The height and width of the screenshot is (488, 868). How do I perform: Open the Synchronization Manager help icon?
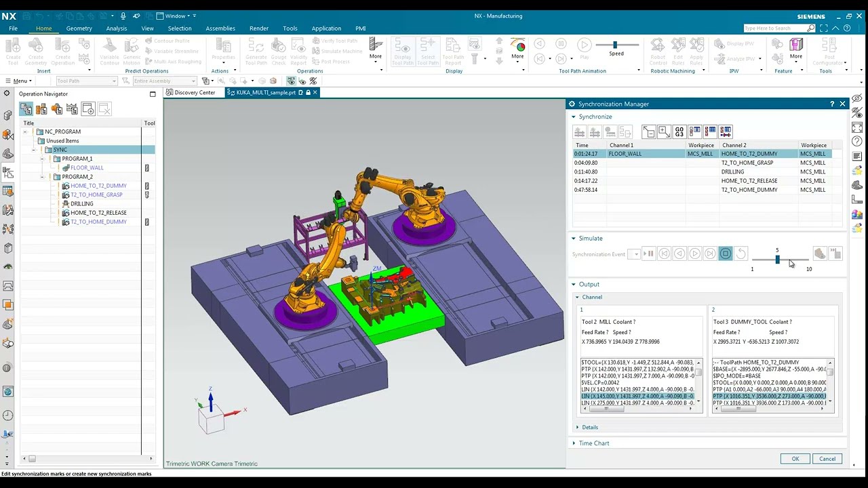pyautogui.click(x=832, y=104)
